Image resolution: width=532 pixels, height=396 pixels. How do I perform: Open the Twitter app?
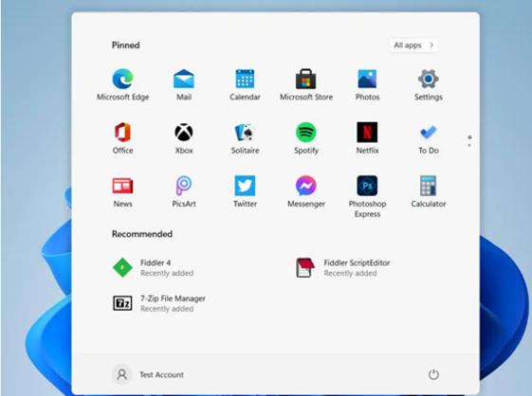245,191
